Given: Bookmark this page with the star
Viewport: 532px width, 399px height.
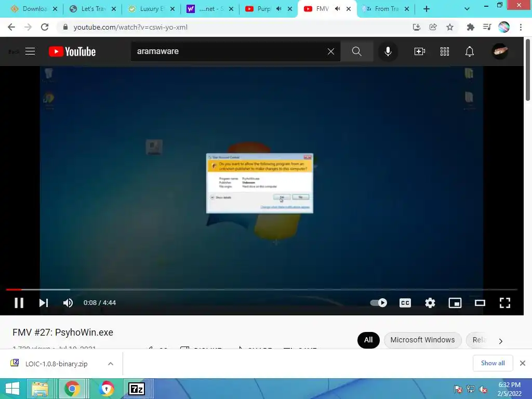Looking at the screenshot, I should tap(449, 27).
